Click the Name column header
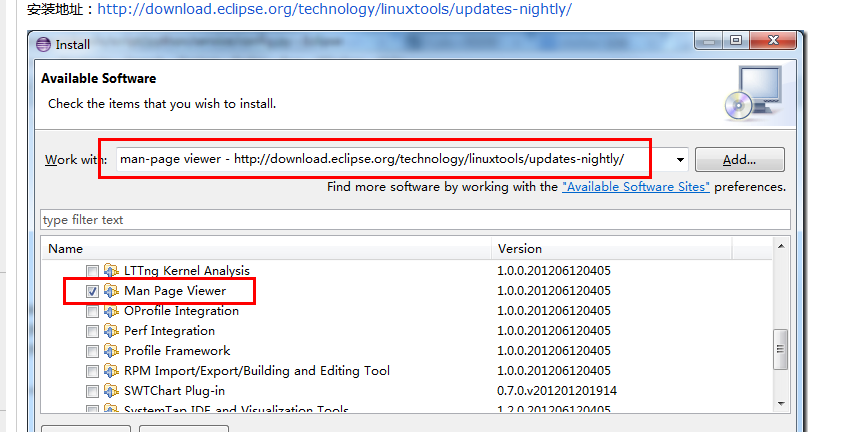 267,249
